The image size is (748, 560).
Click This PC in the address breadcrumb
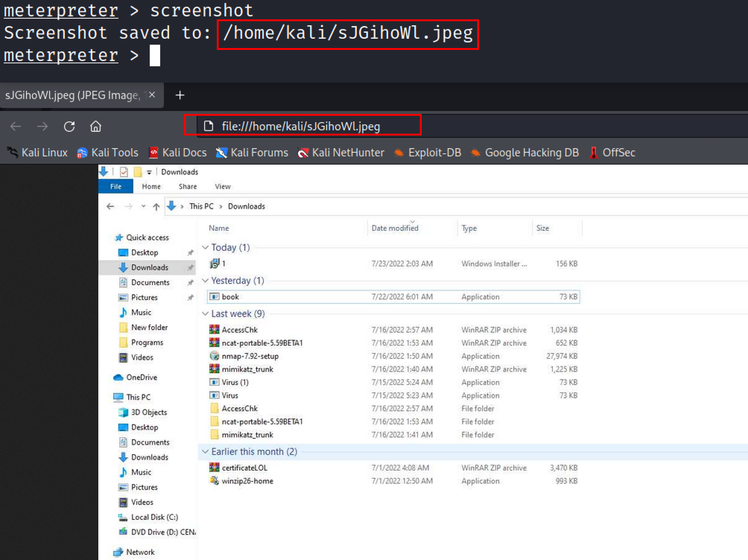(x=202, y=206)
